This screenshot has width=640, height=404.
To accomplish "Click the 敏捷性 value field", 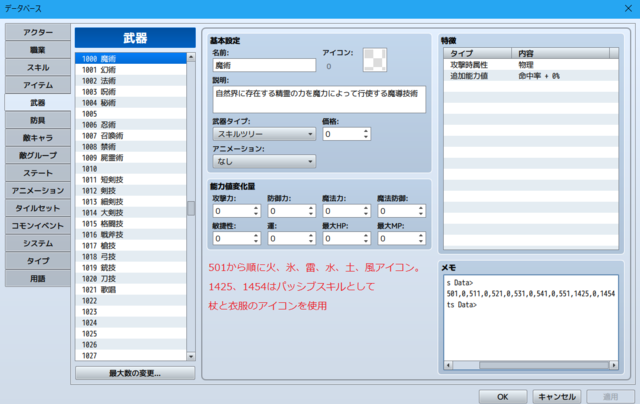I will [x=236, y=238].
